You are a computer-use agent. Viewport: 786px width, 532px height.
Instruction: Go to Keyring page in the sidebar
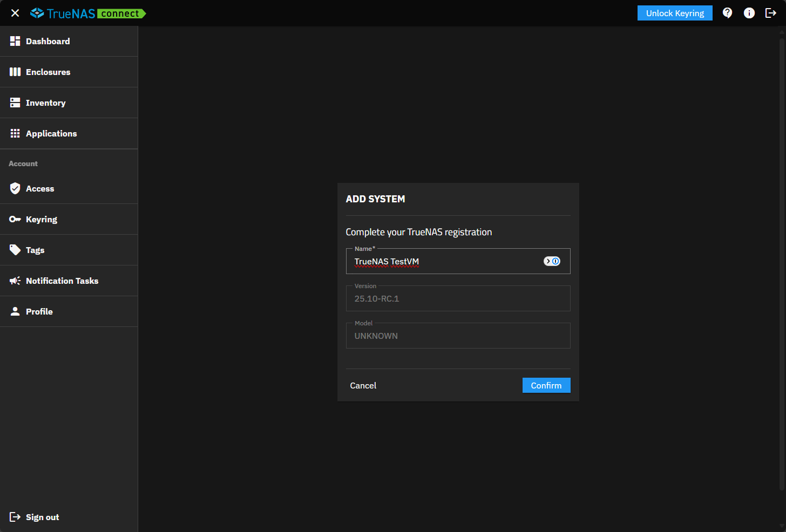click(x=69, y=219)
